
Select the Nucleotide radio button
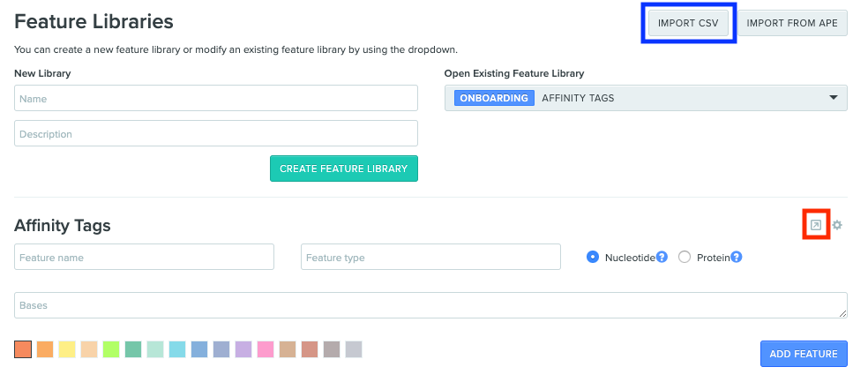592,257
